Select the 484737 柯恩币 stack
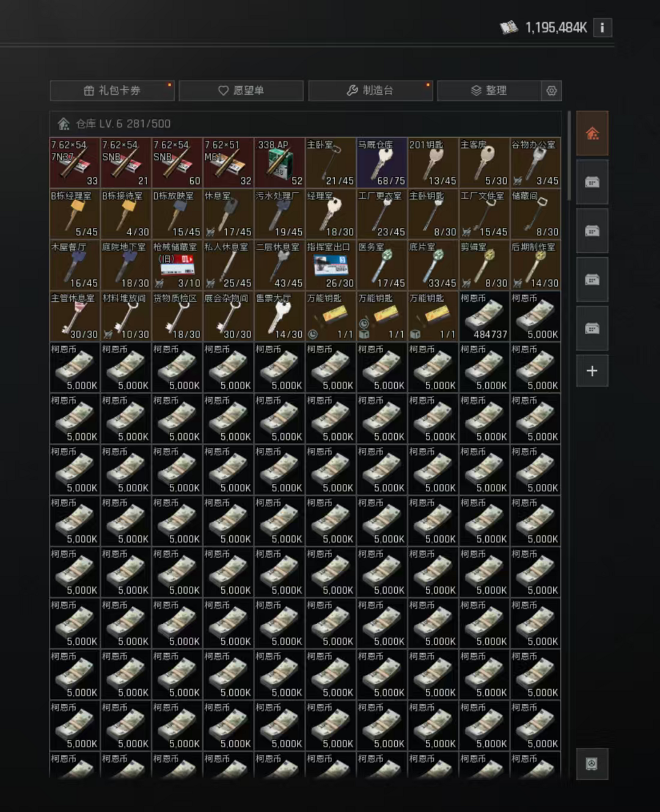 tap(484, 316)
